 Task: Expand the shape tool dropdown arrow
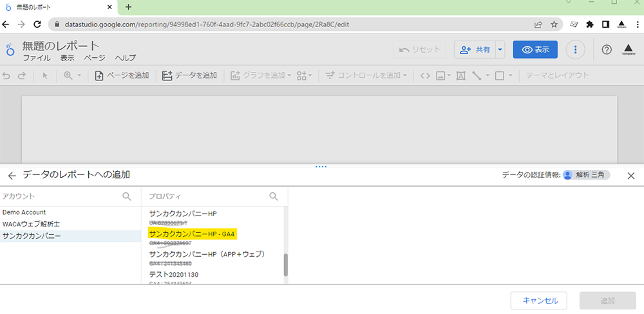pos(511,75)
